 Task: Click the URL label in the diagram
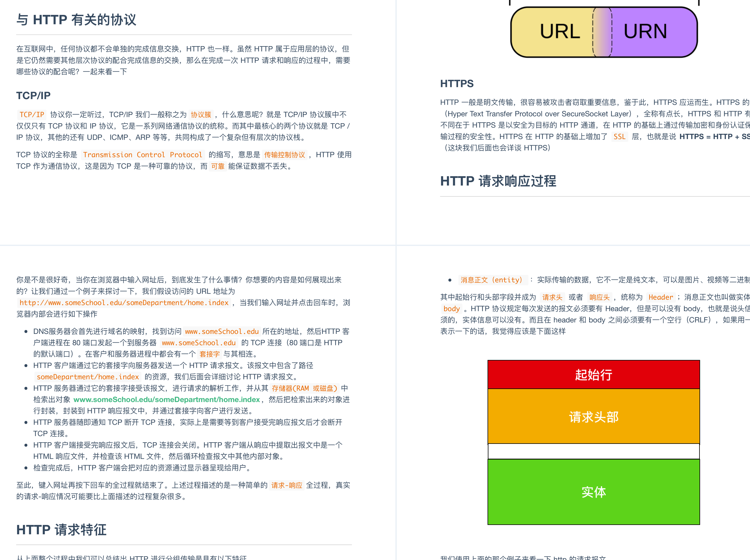pyautogui.click(x=560, y=32)
